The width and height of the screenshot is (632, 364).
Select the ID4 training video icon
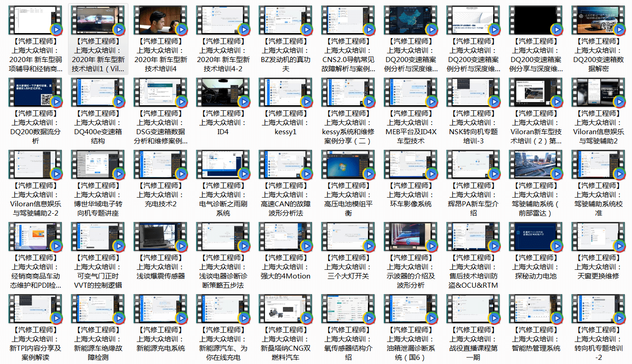click(223, 93)
